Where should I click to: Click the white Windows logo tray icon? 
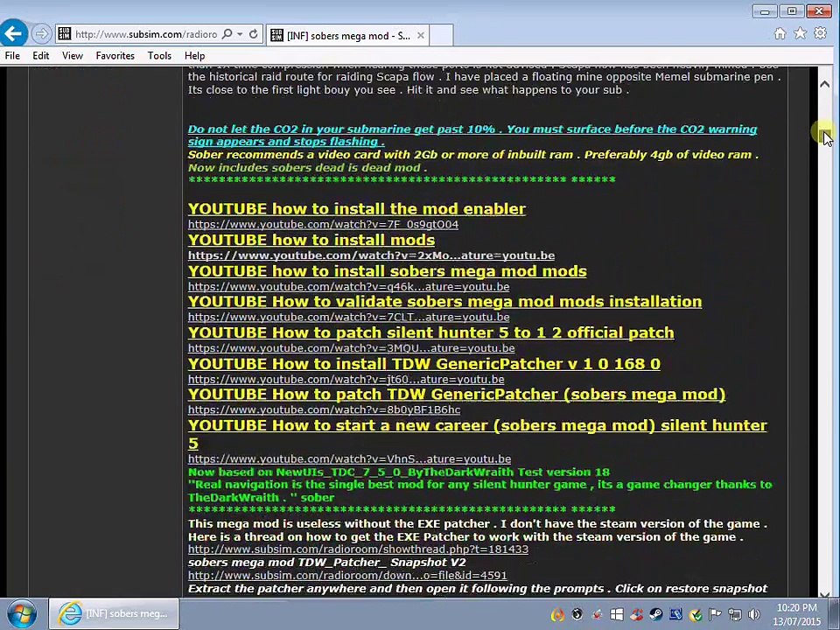[617, 614]
